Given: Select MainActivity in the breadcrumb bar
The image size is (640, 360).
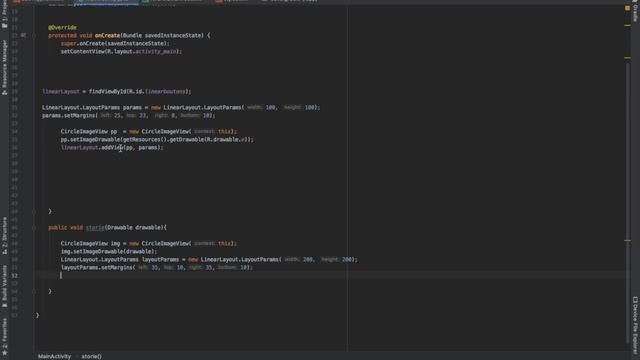Looking at the screenshot, I should coord(54,356).
